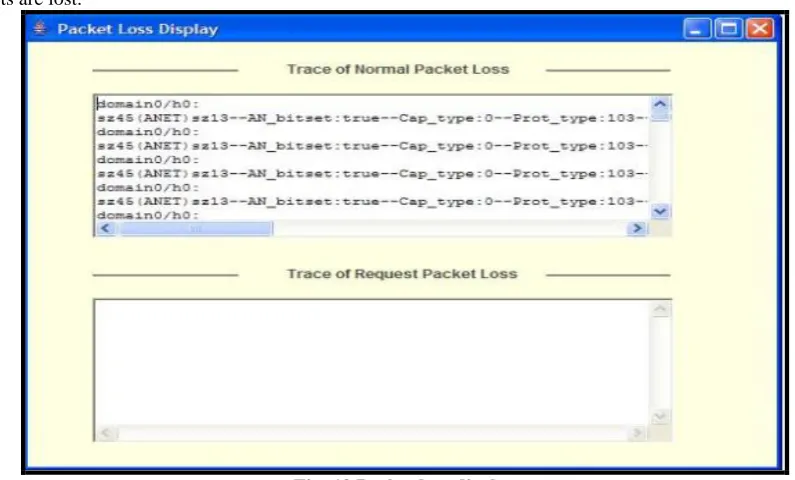This screenshot has width=795, height=480.
Task: Click left arrow in Normal Packet Loss scrollbar
Action: pyautogui.click(x=105, y=229)
